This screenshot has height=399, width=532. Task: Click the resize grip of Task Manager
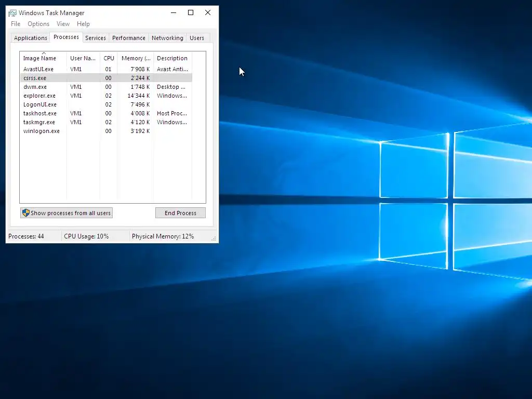[x=214, y=238]
